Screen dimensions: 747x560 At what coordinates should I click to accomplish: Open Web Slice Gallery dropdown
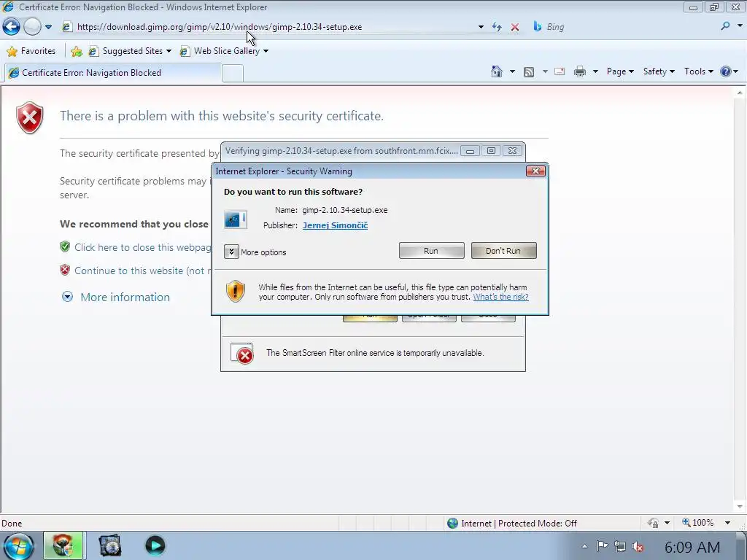pos(225,51)
